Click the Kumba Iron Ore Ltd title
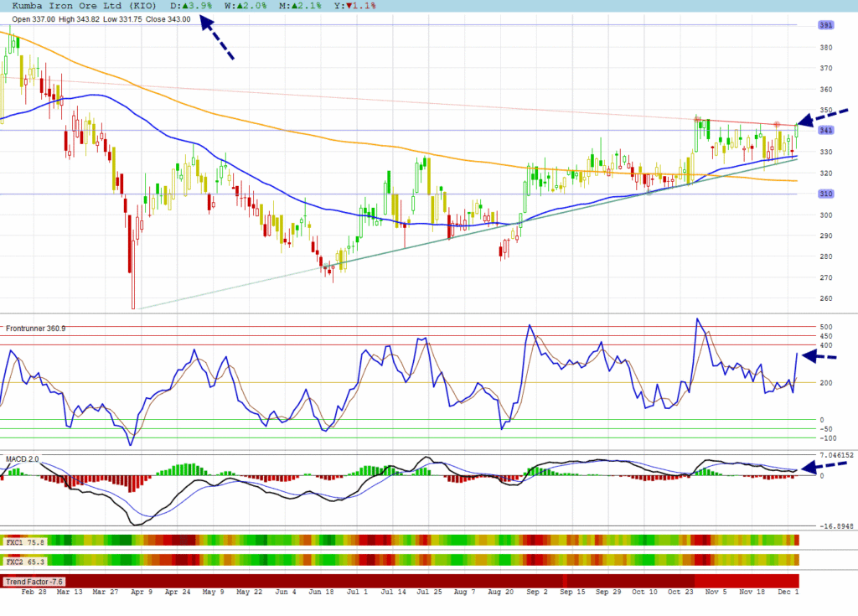The image size is (858, 616). 80,5
